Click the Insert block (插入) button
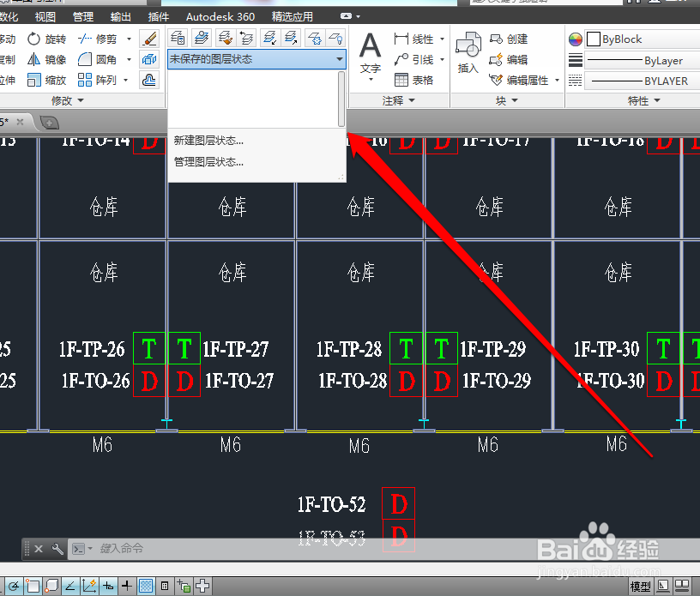The width and height of the screenshot is (700, 596). [468, 52]
